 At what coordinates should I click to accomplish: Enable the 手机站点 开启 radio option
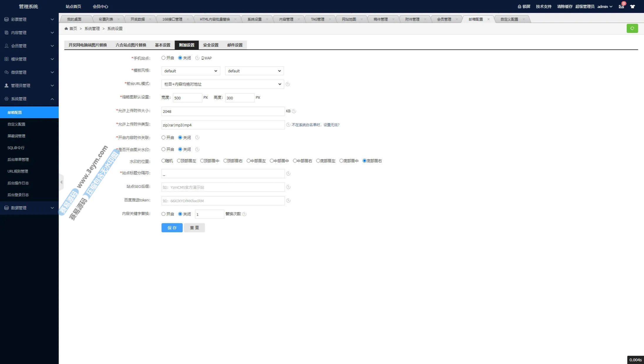(x=163, y=58)
